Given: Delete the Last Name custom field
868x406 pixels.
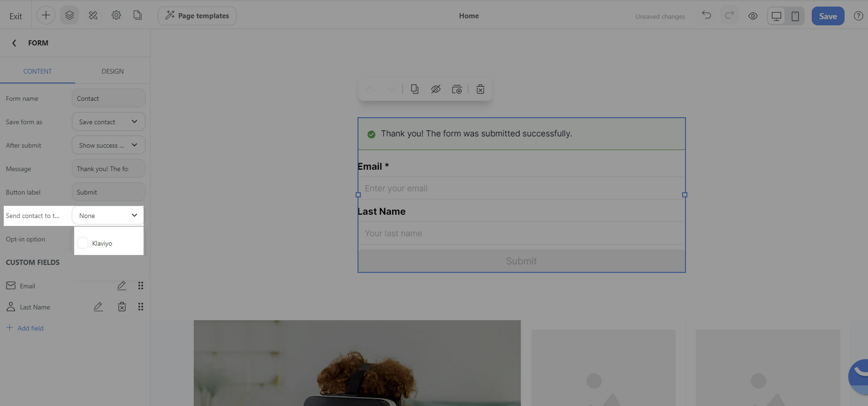Looking at the screenshot, I should click(x=122, y=307).
